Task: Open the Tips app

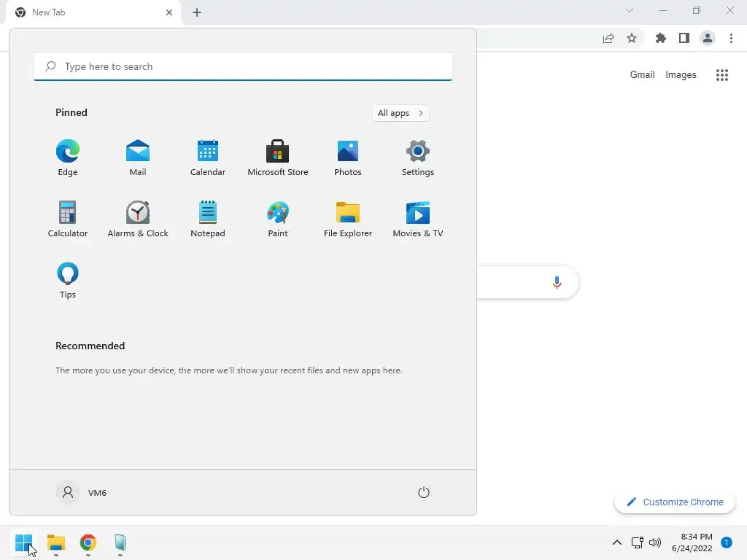Action: (x=68, y=280)
